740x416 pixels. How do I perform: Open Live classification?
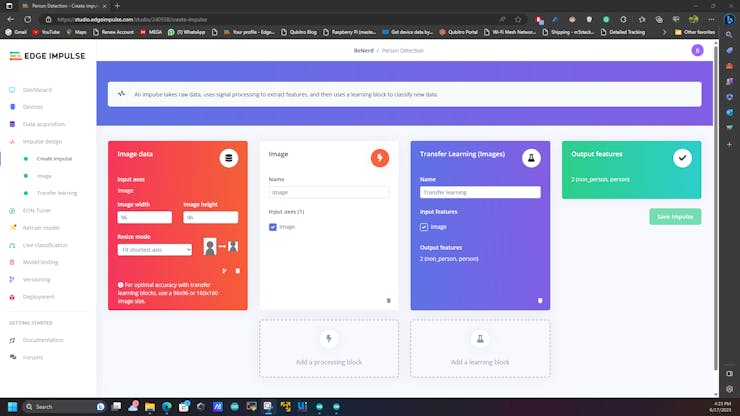[45, 245]
